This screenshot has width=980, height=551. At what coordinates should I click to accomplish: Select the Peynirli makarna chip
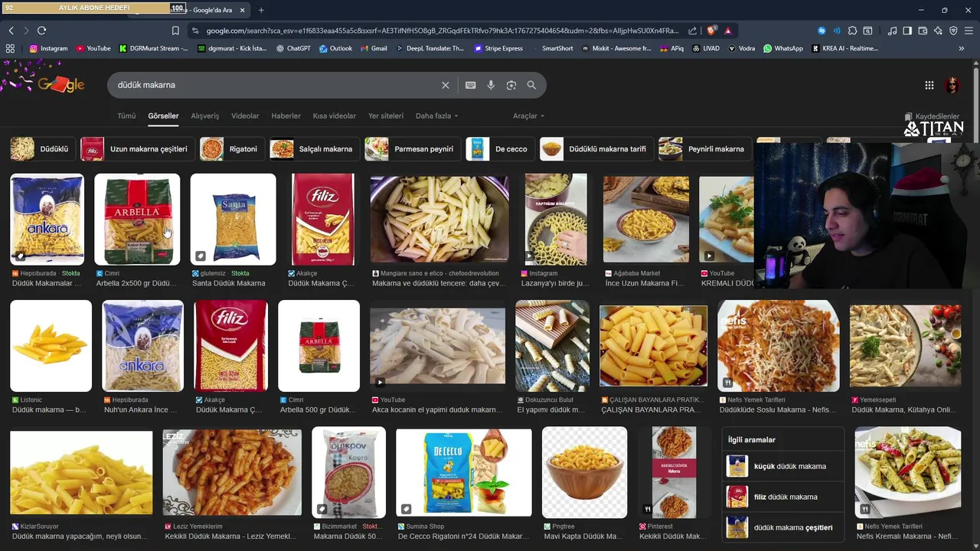point(704,149)
